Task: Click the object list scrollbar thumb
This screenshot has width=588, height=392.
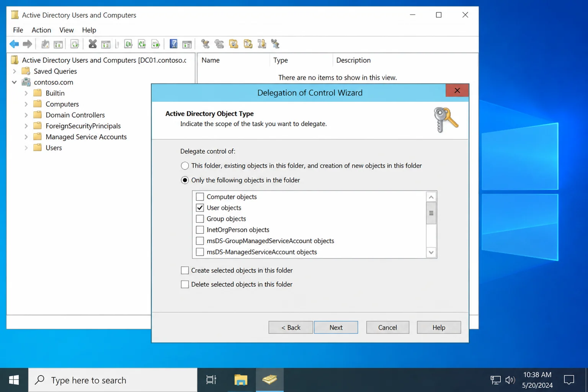Action: pos(431,213)
